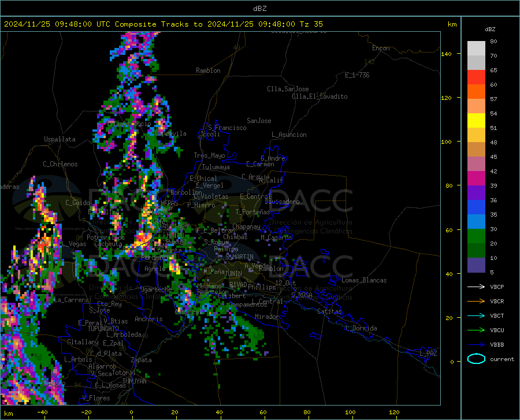This screenshot has width=520, height=420.
Task: Click the 'S_Francisco' map label
Action: coord(227,128)
